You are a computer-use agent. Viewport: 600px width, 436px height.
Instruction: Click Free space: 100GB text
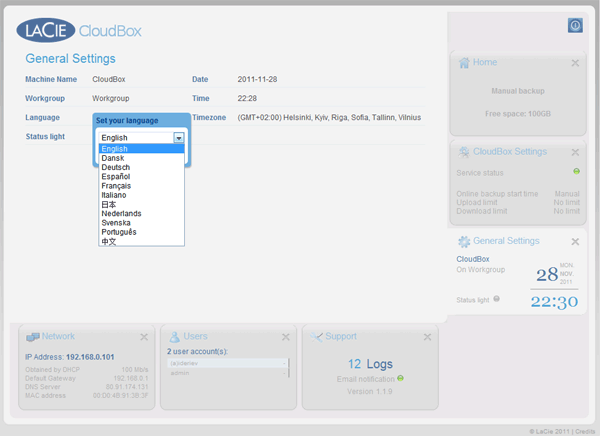coord(518,114)
